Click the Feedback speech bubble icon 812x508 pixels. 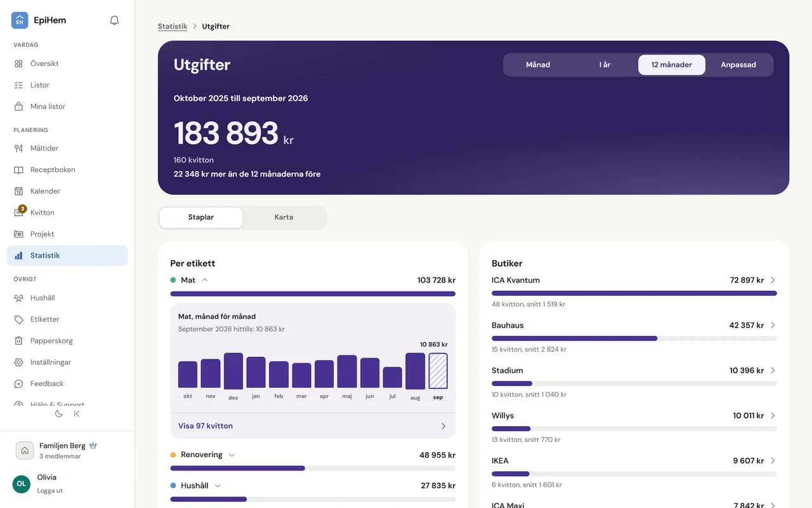pos(19,384)
